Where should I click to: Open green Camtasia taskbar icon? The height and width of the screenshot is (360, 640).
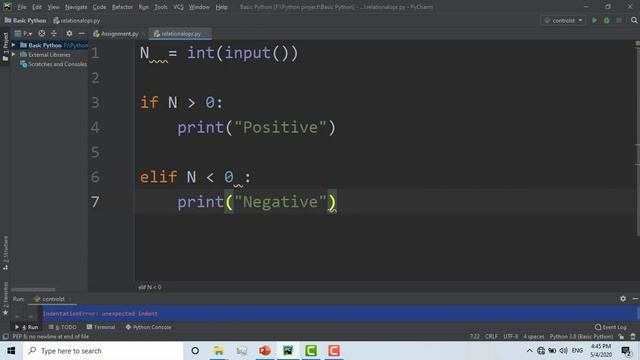pyautogui.click(x=311, y=351)
